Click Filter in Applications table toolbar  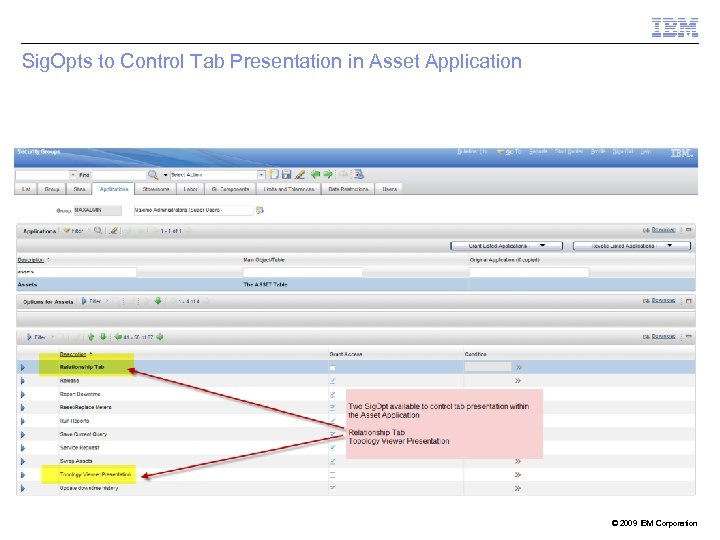click(73, 231)
